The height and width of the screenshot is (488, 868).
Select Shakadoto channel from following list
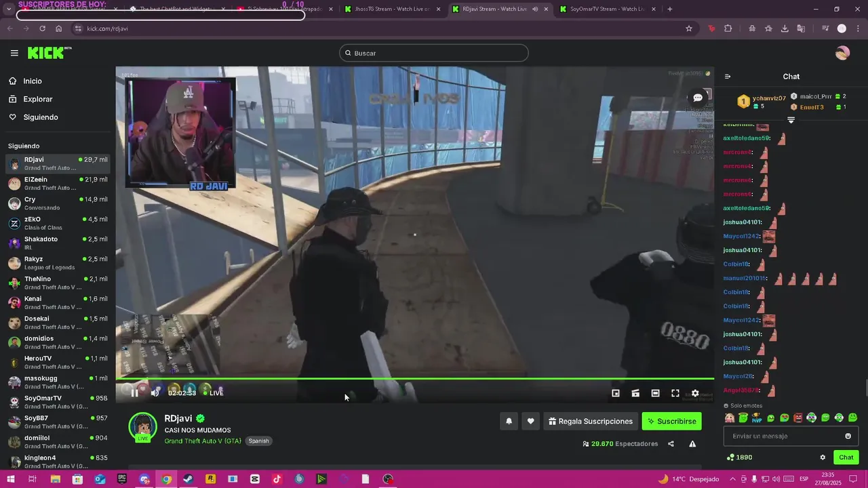coord(58,243)
